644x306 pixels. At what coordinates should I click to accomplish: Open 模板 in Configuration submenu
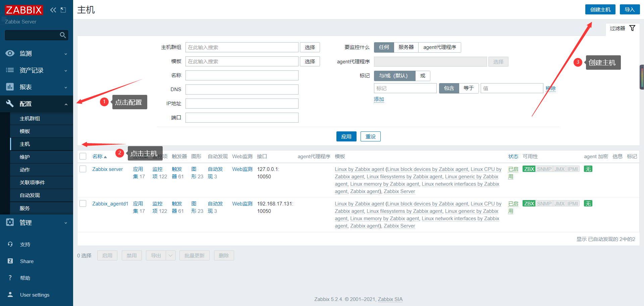(x=42, y=131)
